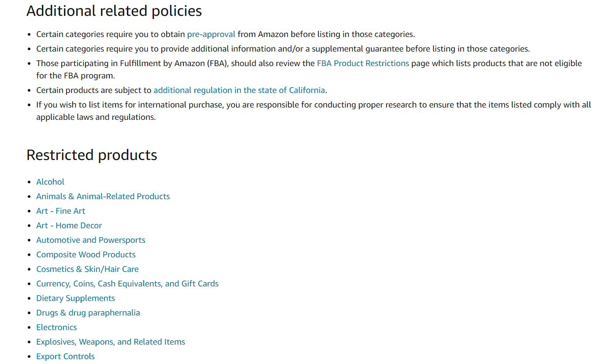The image size is (600, 364).
Task: Open Currency, Coins, Cash Equivalents, and Gift Cards
Action: 127,284
